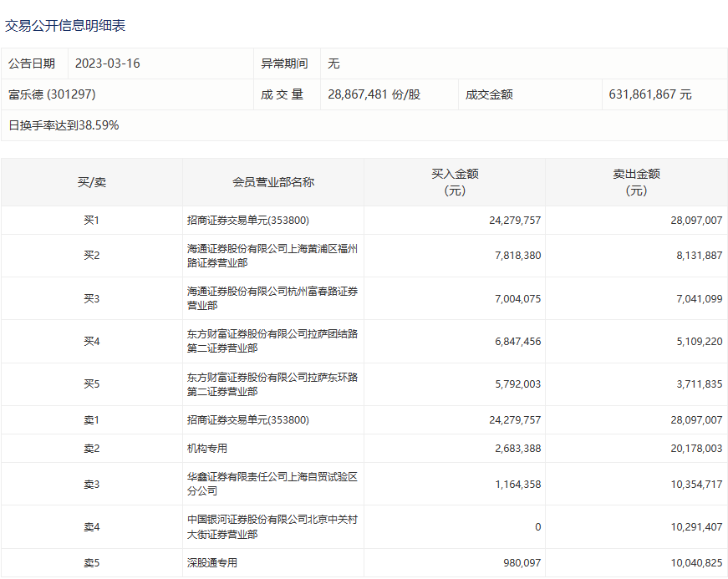
Task: Click the 买入金额 (元) column header
Action: point(455,182)
